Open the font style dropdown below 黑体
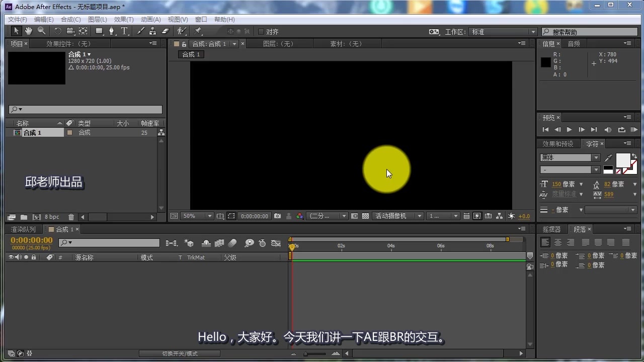This screenshot has width=644, height=362. [570, 169]
